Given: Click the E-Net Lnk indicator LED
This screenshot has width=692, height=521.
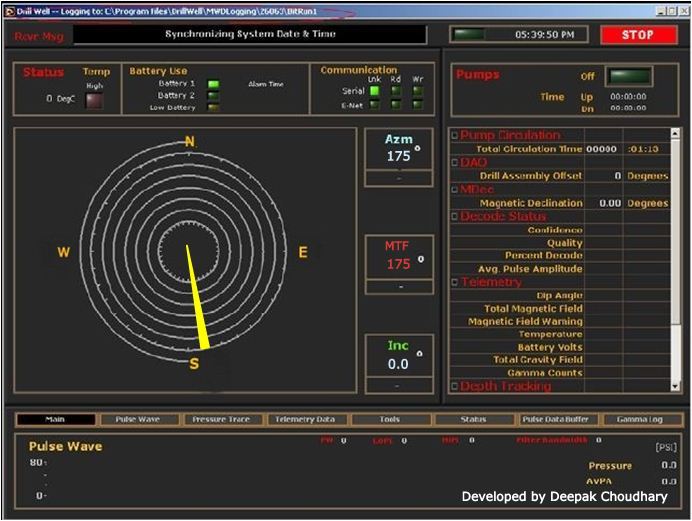Looking at the screenshot, I should pos(374,105).
